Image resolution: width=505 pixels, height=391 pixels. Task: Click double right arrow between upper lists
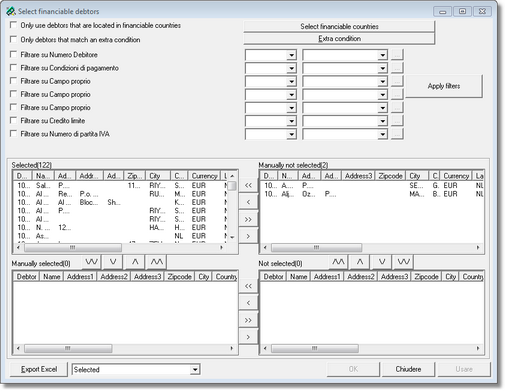click(x=248, y=219)
